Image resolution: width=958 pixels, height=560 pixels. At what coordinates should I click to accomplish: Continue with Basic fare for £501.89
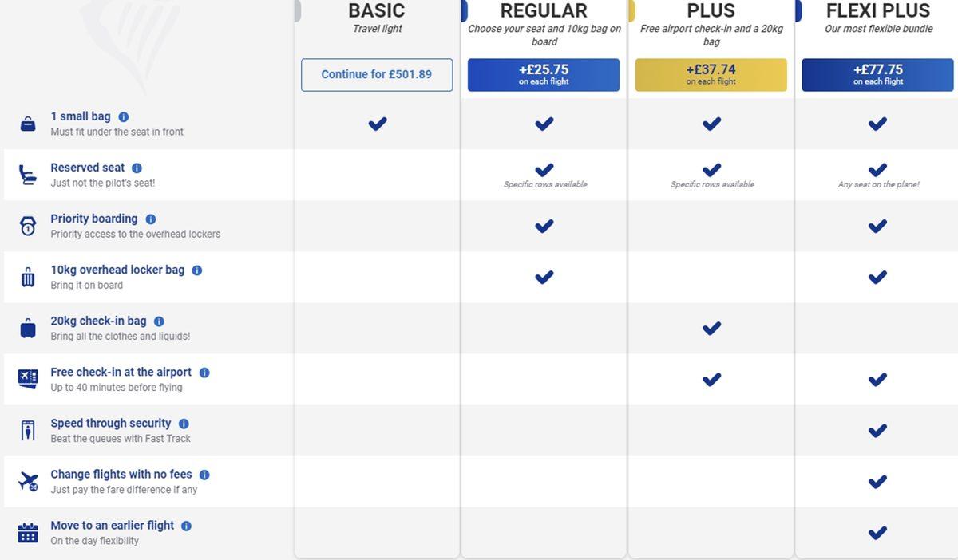pyautogui.click(x=377, y=74)
